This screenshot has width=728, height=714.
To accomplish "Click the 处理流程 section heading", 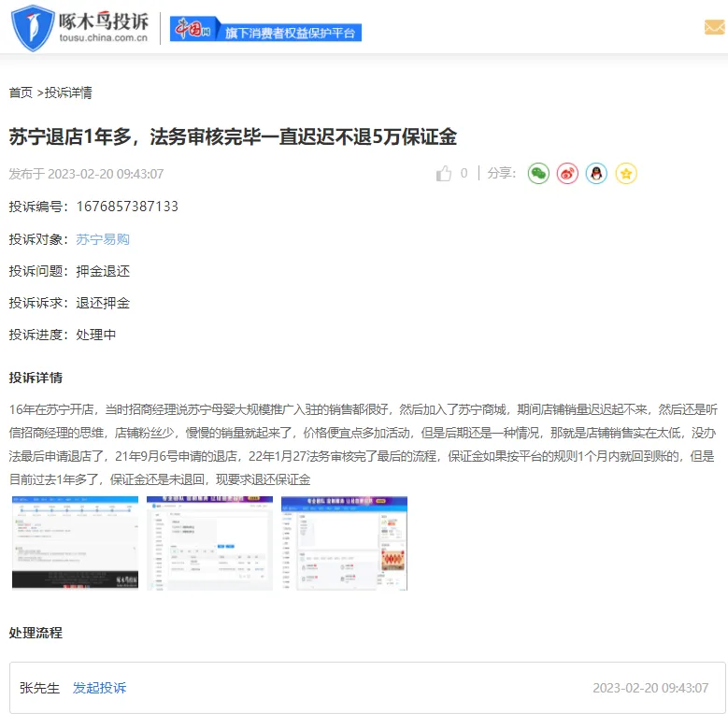I will 36,633.
